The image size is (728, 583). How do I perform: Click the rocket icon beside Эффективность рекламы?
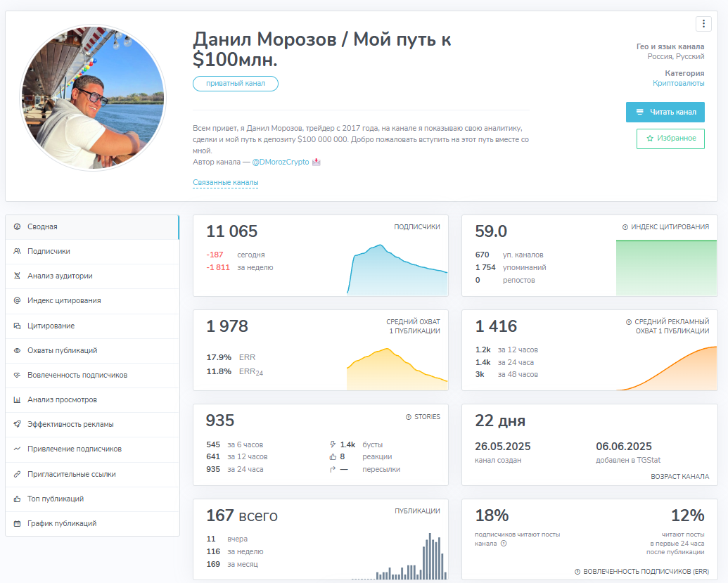click(17, 424)
